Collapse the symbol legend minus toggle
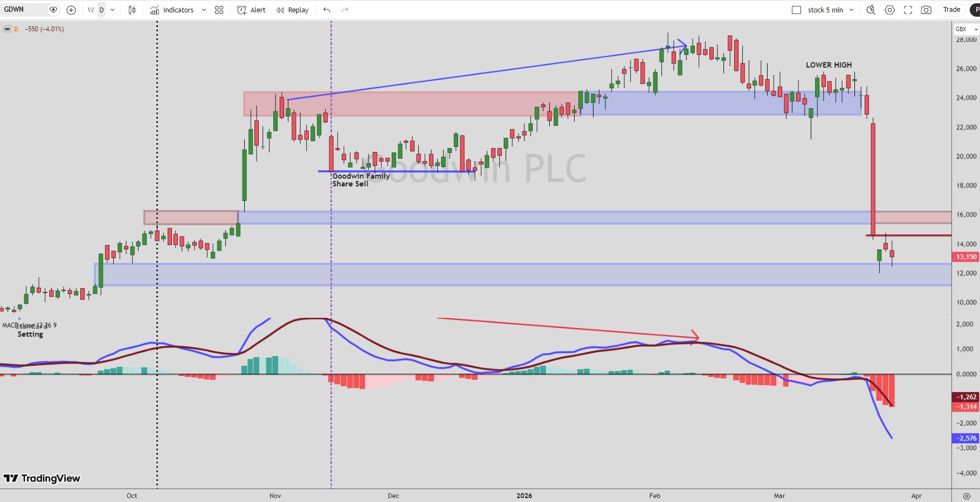The height and width of the screenshot is (502, 980). point(7,29)
